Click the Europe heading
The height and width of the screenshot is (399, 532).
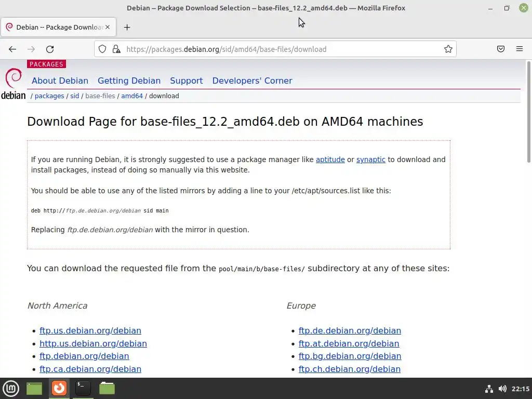pyautogui.click(x=301, y=305)
